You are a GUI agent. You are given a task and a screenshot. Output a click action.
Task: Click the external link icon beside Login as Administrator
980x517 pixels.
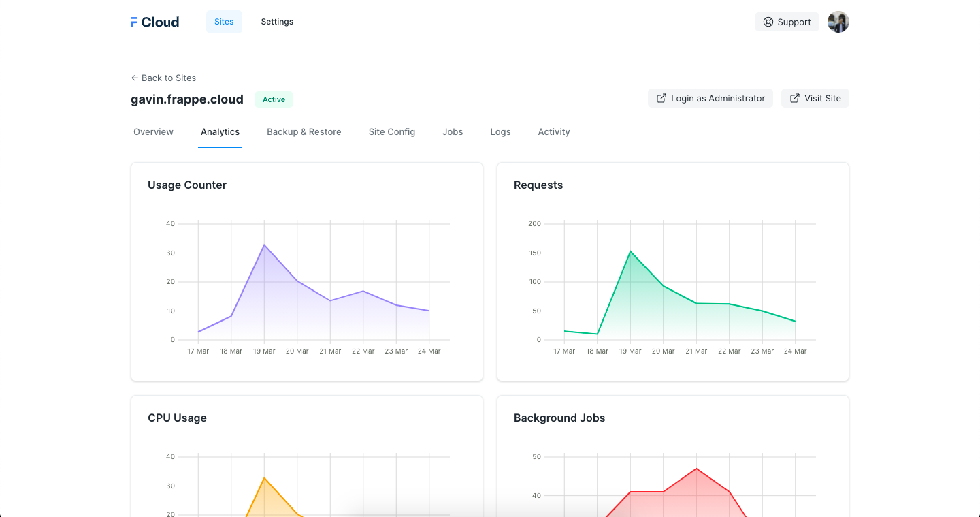pyautogui.click(x=661, y=98)
